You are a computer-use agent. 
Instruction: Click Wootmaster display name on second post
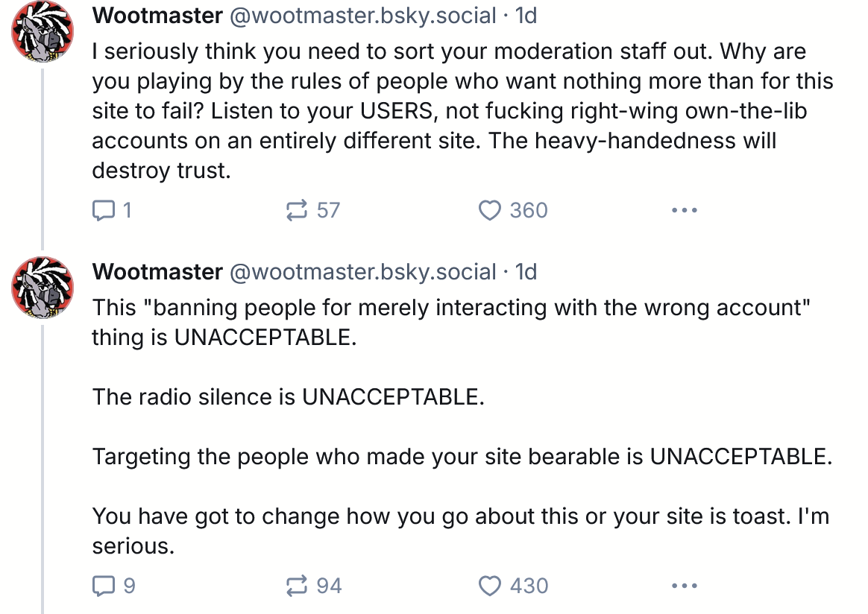pyautogui.click(x=157, y=272)
